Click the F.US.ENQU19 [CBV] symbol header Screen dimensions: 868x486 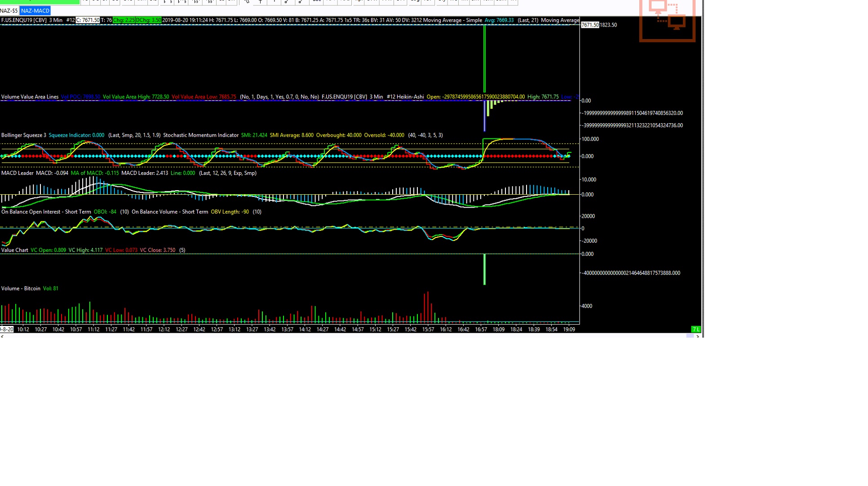(x=24, y=20)
